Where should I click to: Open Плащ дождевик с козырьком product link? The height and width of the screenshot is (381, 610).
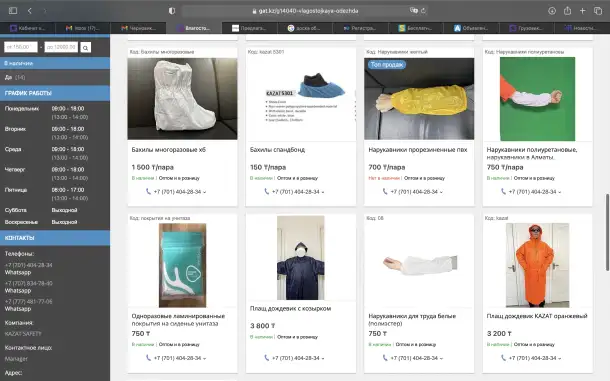290,309
